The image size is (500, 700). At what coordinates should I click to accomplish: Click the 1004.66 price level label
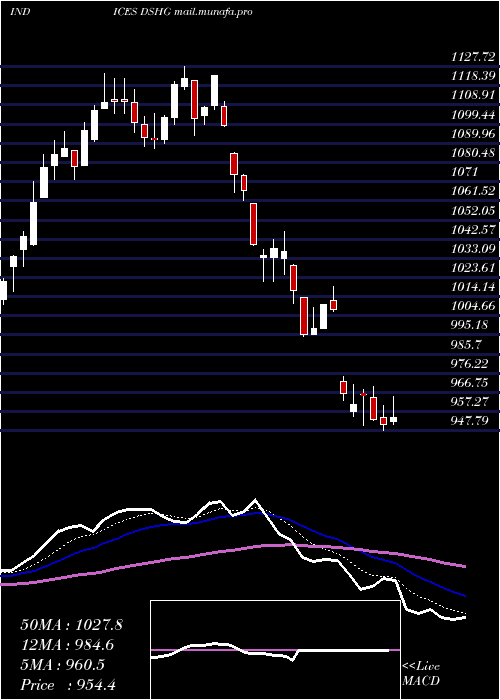point(473,306)
